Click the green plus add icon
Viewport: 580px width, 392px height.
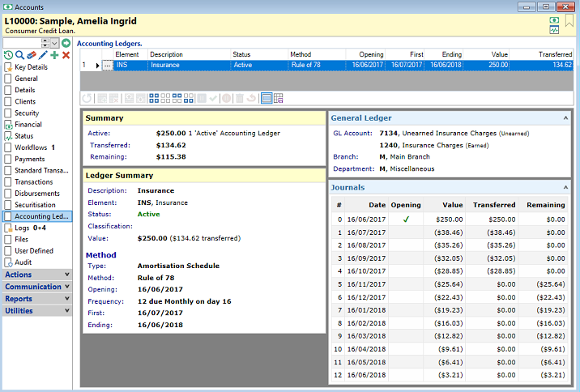(x=54, y=55)
